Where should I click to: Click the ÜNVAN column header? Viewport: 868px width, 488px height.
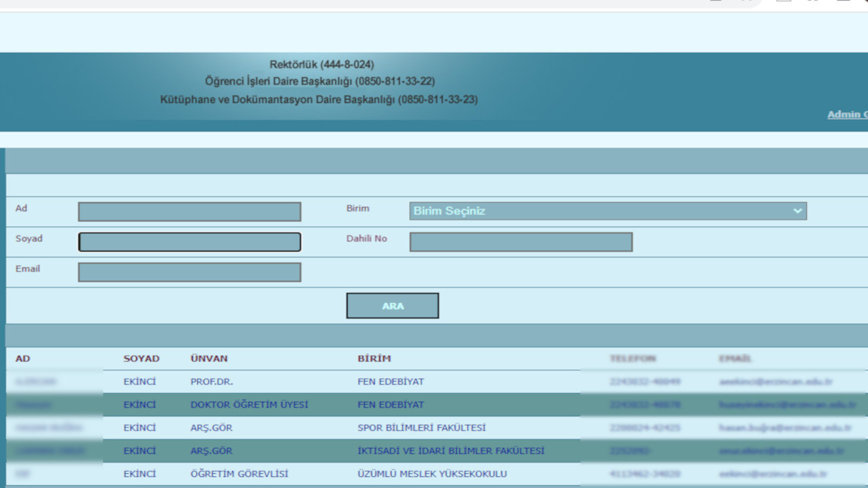click(209, 359)
